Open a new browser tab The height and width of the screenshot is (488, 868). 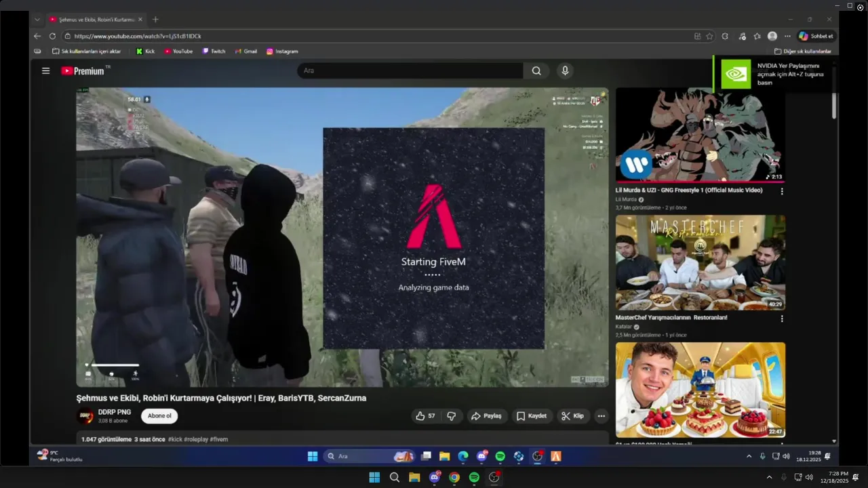pos(155,20)
